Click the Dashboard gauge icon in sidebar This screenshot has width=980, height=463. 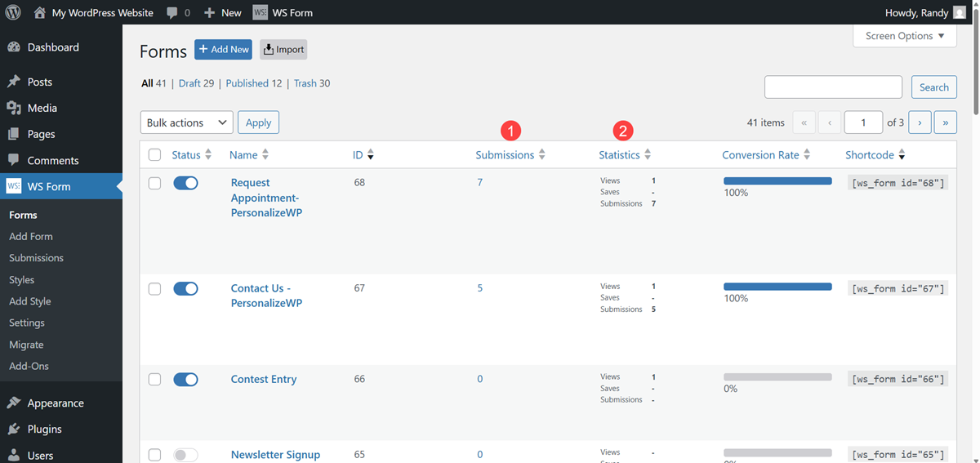coord(14,47)
